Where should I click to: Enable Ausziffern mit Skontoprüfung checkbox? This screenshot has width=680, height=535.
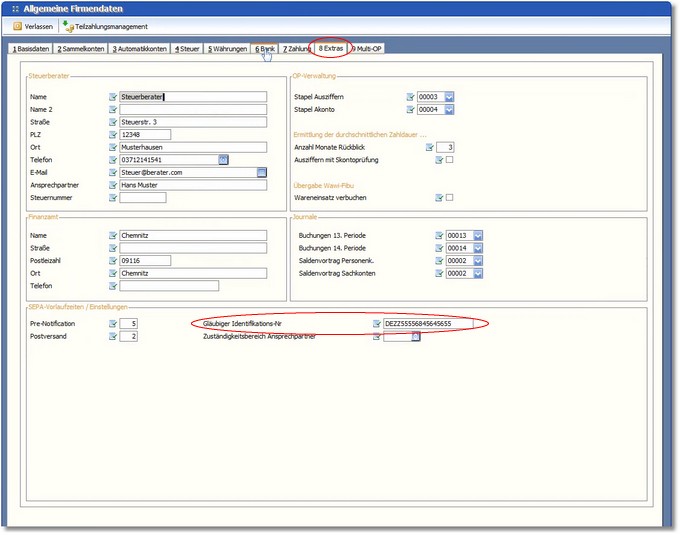pos(450,160)
